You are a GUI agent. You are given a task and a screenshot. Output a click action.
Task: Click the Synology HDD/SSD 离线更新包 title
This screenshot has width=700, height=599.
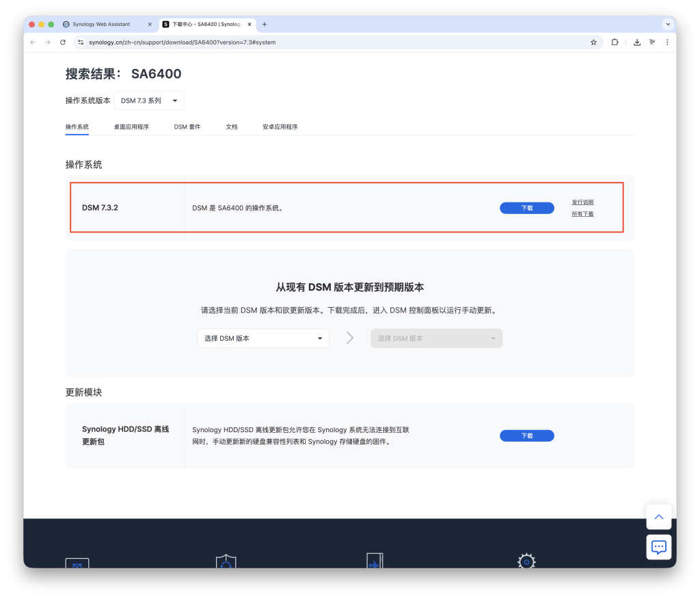[x=126, y=436]
